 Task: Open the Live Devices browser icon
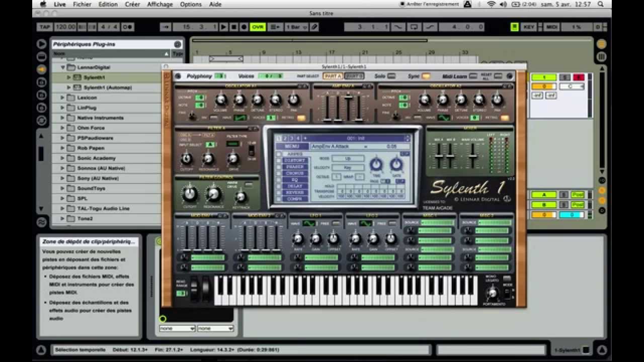point(41,57)
